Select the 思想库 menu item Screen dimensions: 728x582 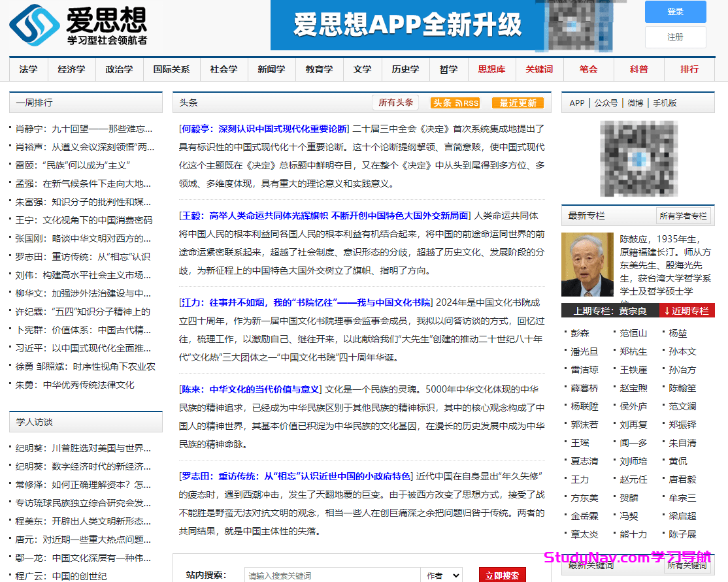click(x=491, y=69)
